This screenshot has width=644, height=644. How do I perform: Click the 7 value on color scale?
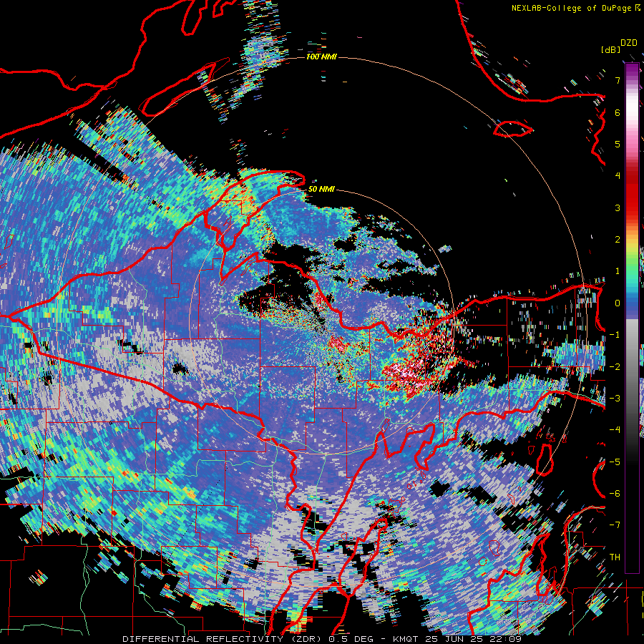pyautogui.click(x=618, y=80)
